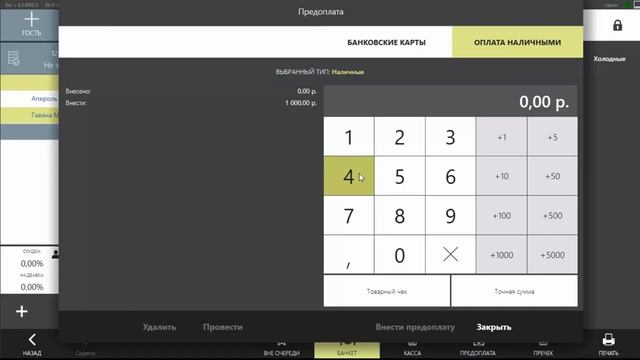Screen dimensions: 640x360
Task: Tap the highlighted digit 4 key
Action: coord(349,176)
